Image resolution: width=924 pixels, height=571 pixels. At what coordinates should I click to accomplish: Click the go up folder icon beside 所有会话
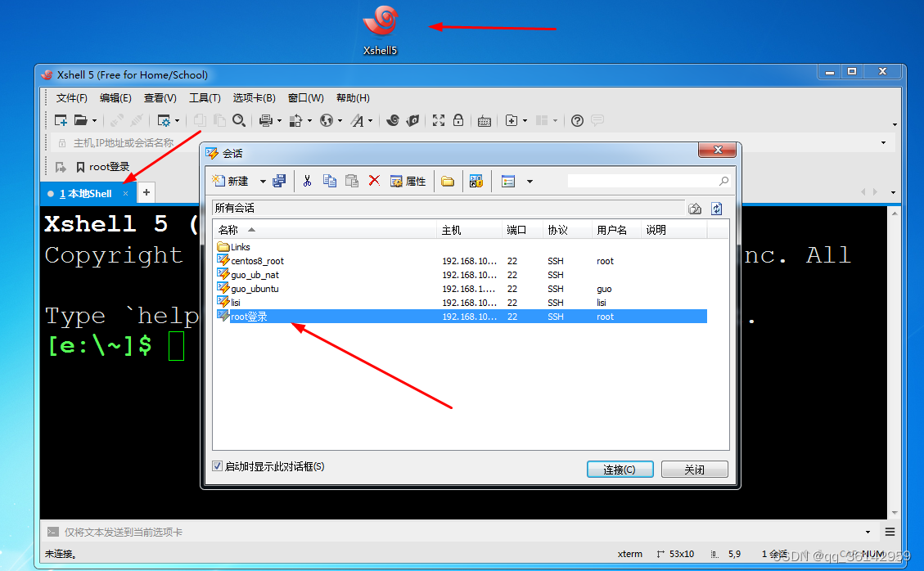point(695,209)
